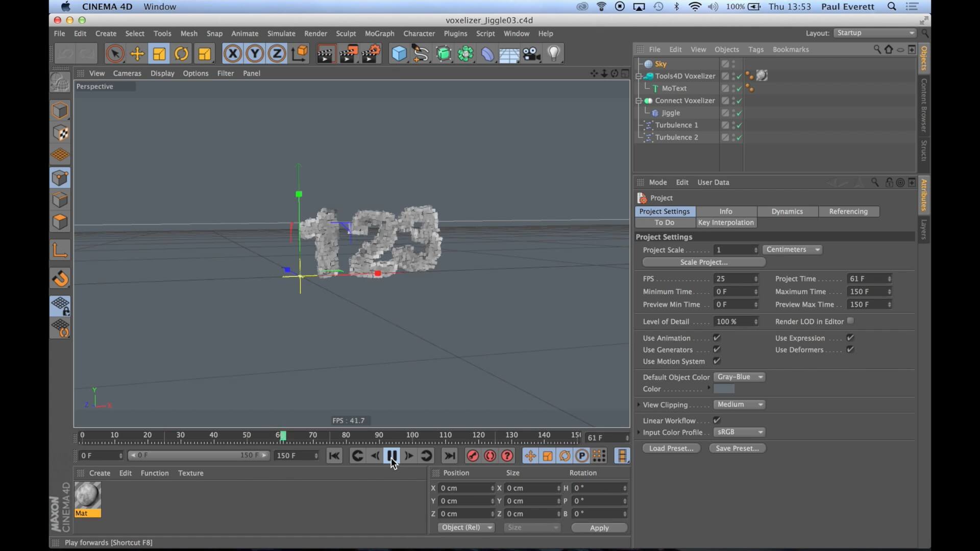
Task: Click the Light object icon
Action: pos(554,54)
